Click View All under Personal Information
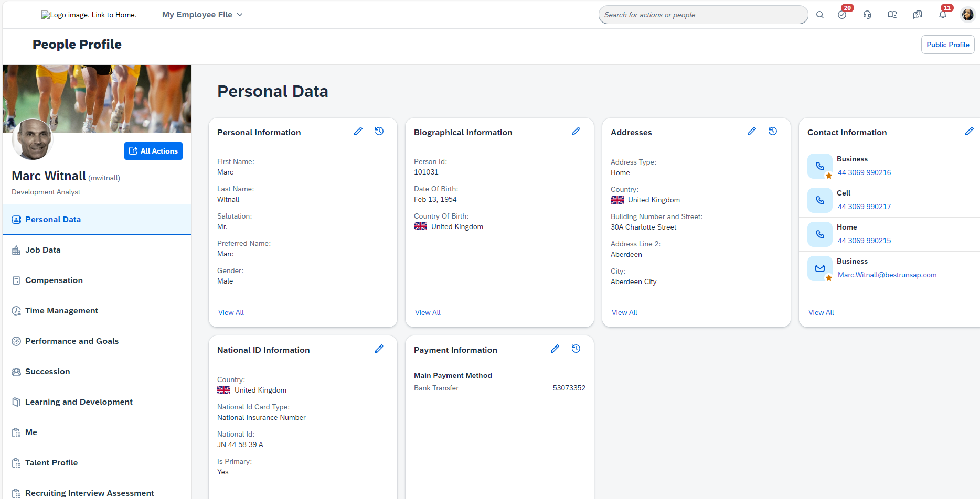This screenshot has height=499, width=980. 231,312
